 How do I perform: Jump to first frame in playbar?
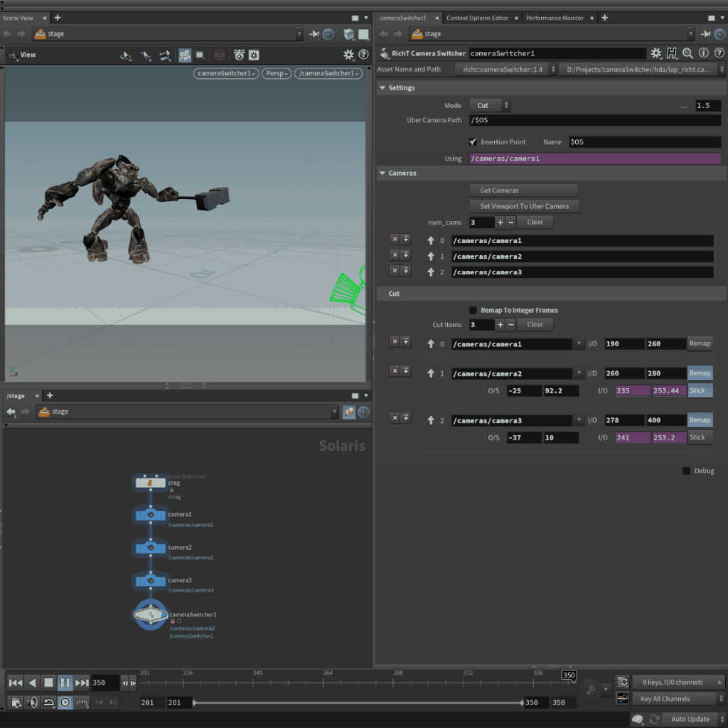(x=16, y=682)
